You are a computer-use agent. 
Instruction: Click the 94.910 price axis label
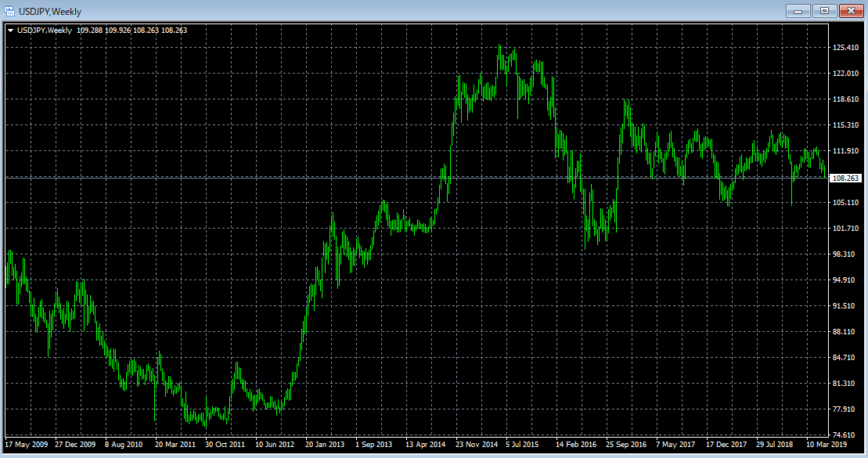(844, 280)
